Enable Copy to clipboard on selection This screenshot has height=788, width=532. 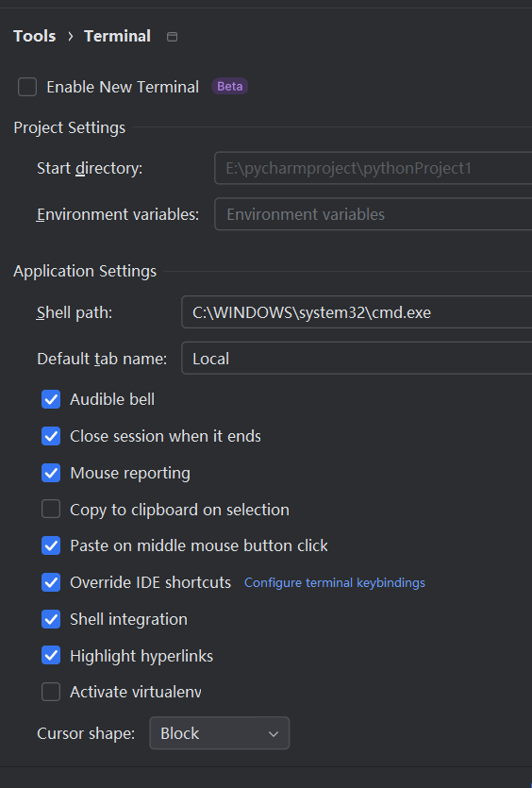tap(51, 509)
